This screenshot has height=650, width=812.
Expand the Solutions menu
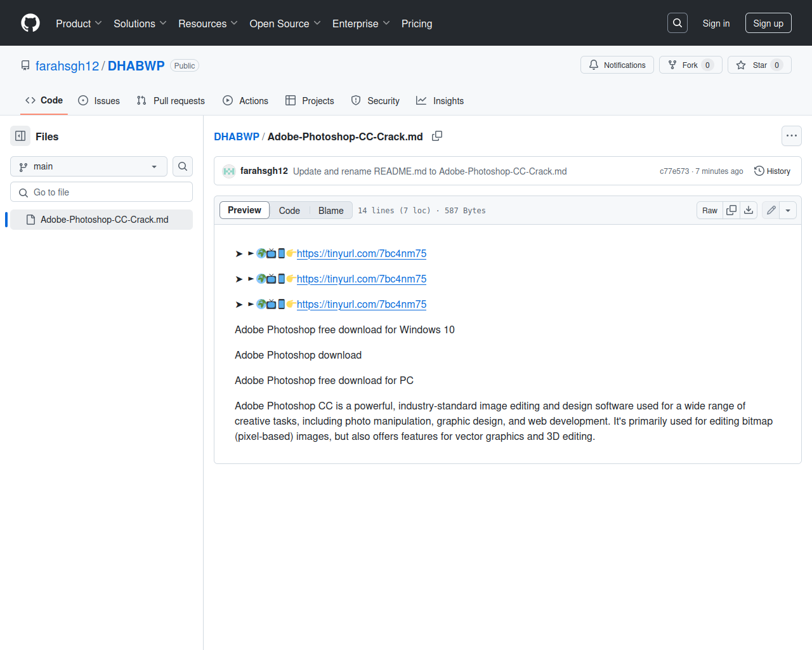click(140, 23)
